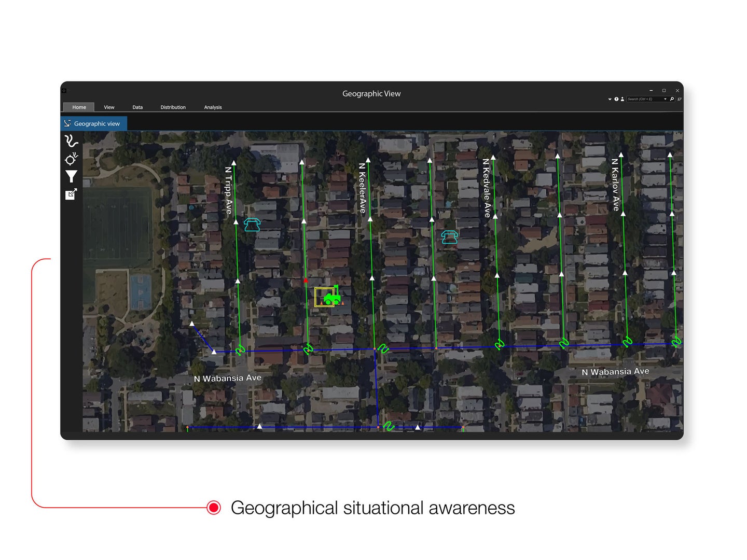Expand the chevron left of help icon

tap(610, 99)
